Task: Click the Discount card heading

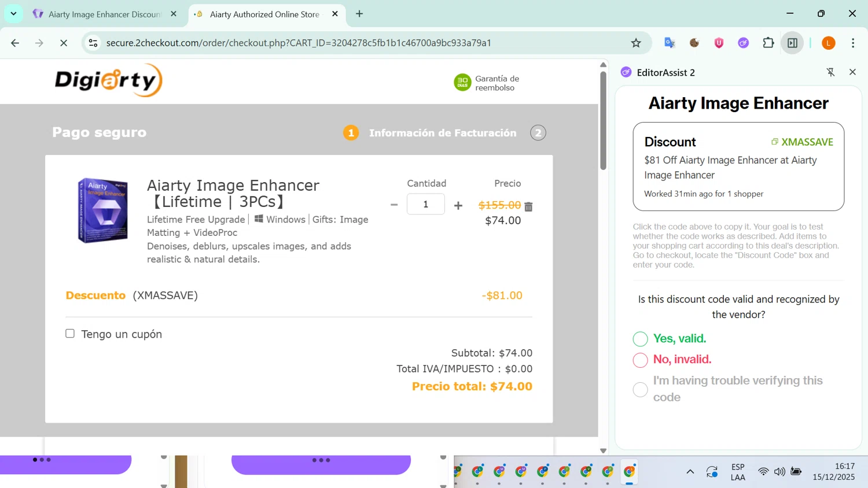Action: (670, 142)
